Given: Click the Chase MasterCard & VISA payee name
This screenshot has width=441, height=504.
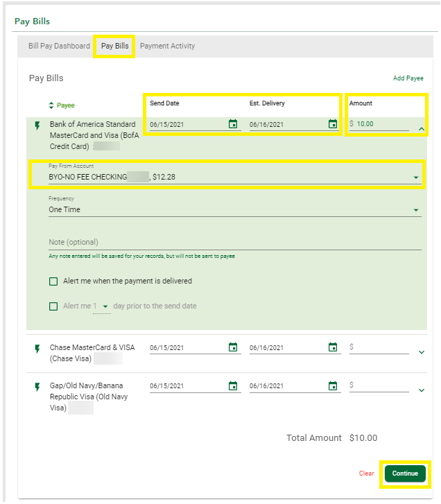Looking at the screenshot, I should [x=92, y=353].
